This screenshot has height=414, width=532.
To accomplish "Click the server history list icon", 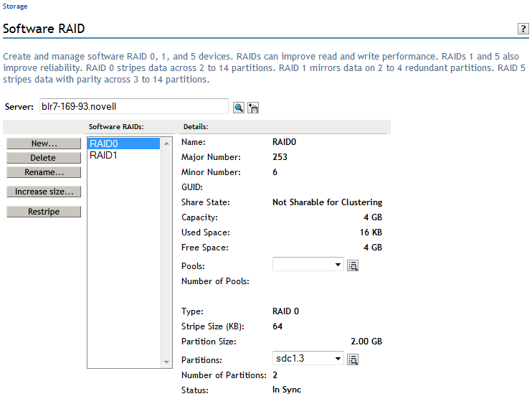I will tap(253, 107).
